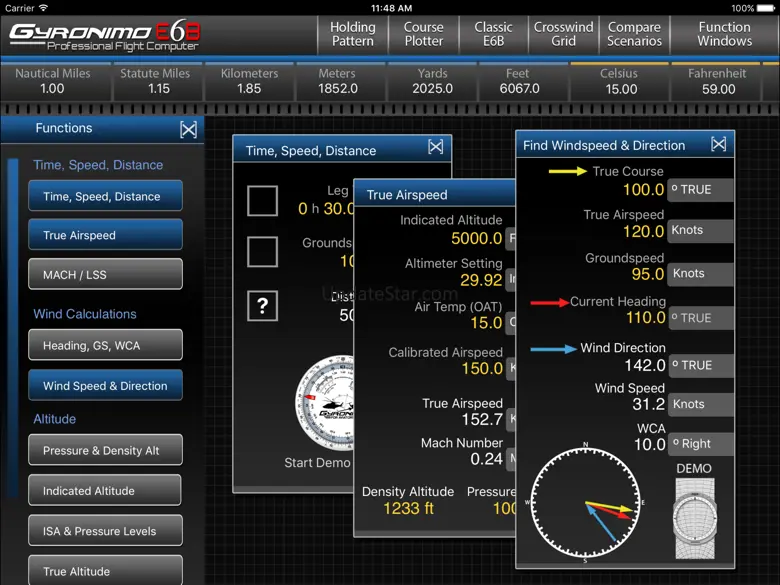The height and width of the screenshot is (585, 780).
Task: Tap the wind compass rose diagram
Action: pyautogui.click(x=585, y=502)
